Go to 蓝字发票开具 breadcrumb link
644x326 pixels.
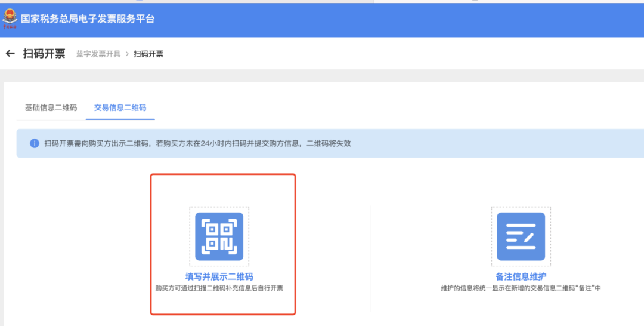tap(98, 54)
